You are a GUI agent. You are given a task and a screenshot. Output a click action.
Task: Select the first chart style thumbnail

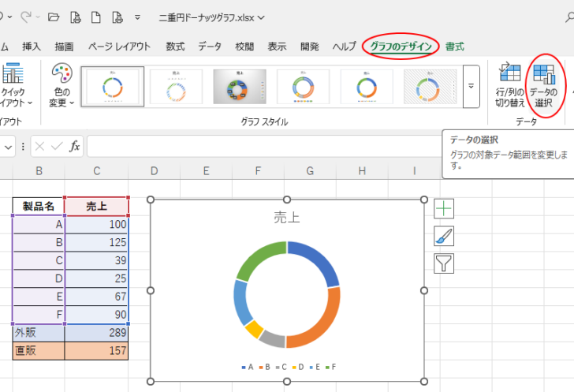click(x=113, y=87)
